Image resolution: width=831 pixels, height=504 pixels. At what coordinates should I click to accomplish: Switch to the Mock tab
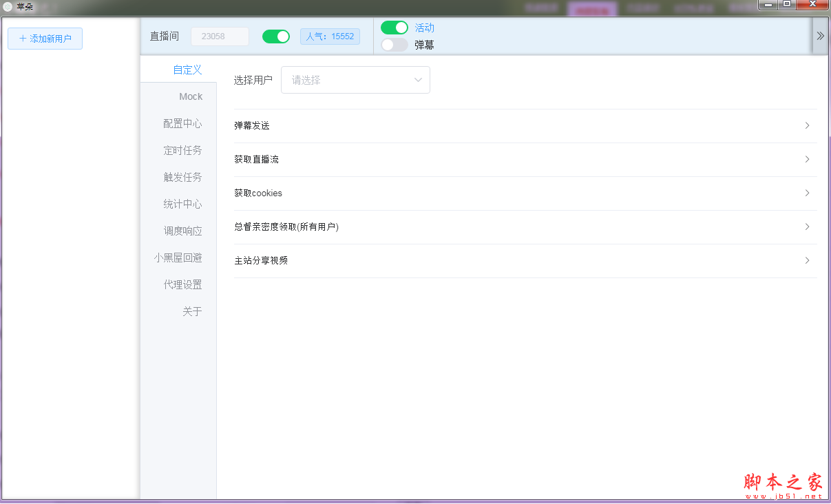(191, 96)
